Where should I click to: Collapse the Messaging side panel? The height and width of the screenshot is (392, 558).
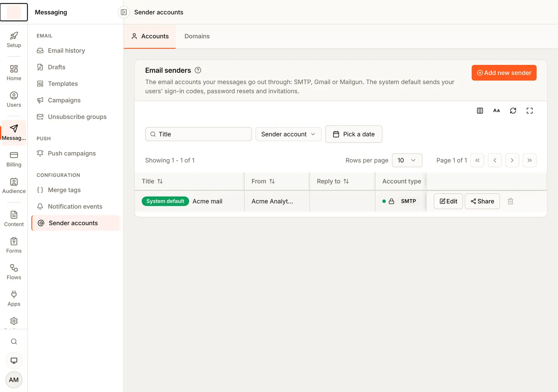pos(124,12)
